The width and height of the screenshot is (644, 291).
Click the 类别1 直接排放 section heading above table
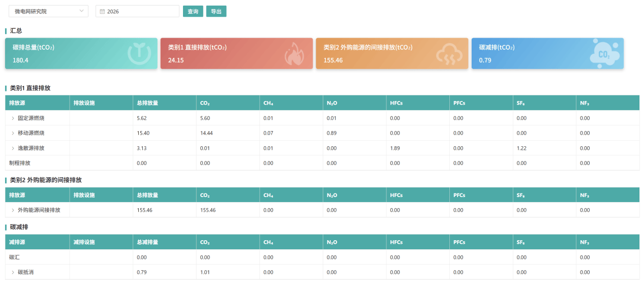tap(30, 88)
